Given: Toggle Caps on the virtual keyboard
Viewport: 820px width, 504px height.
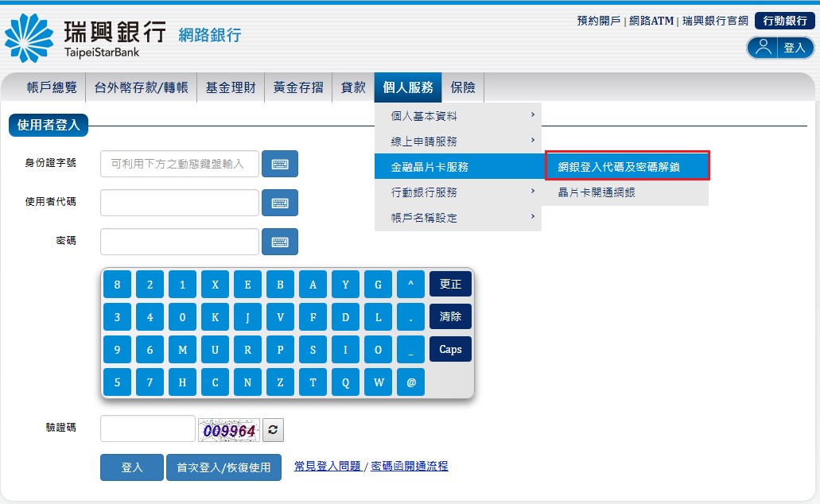Looking at the screenshot, I should pyautogui.click(x=450, y=349).
